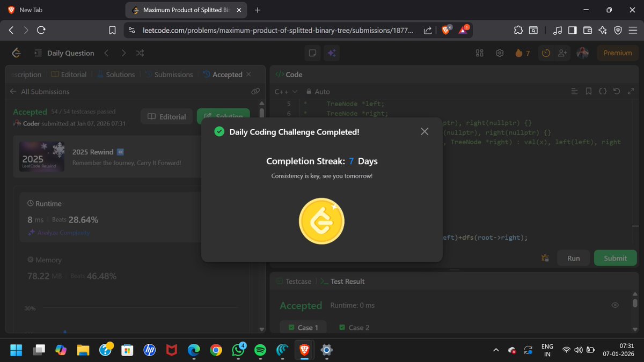Open the timer icon in the header
Image resolution: width=644 pixels, height=362 pixels.
click(x=546, y=53)
